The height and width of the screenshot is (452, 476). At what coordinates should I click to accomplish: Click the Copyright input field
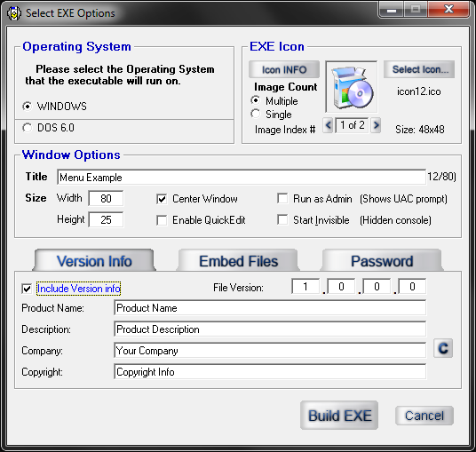(x=270, y=372)
